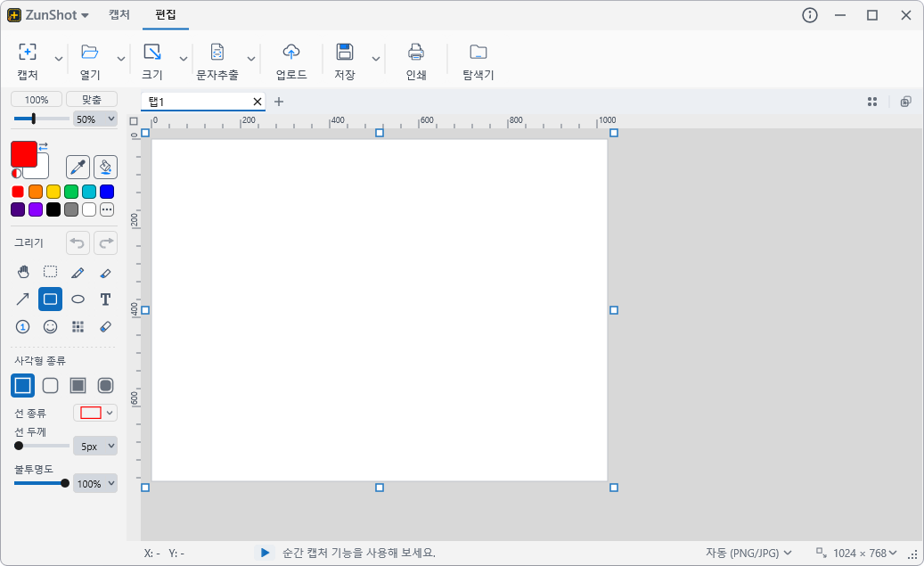Click the 맞춤 fit button

(92, 100)
